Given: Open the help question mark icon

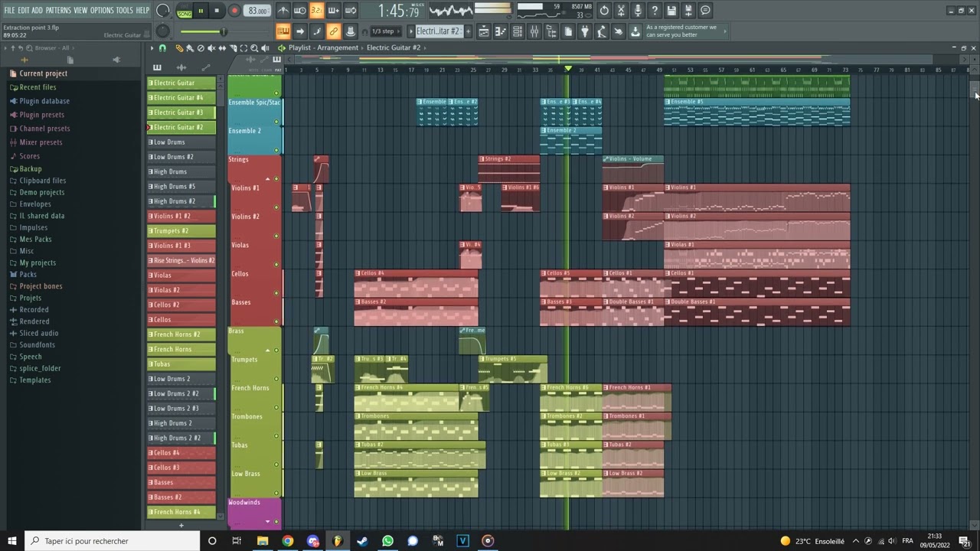Looking at the screenshot, I should pos(655,11).
